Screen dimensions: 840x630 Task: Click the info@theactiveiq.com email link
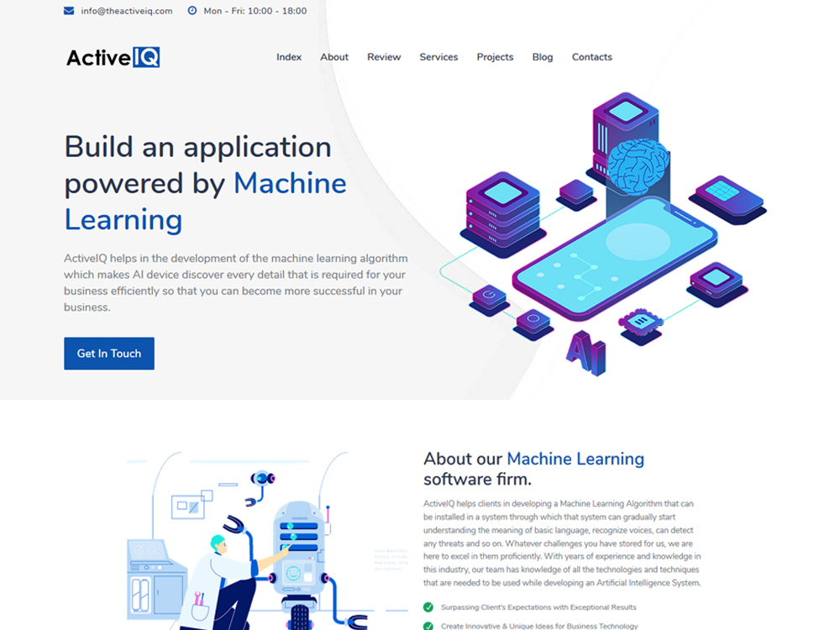pos(127,11)
